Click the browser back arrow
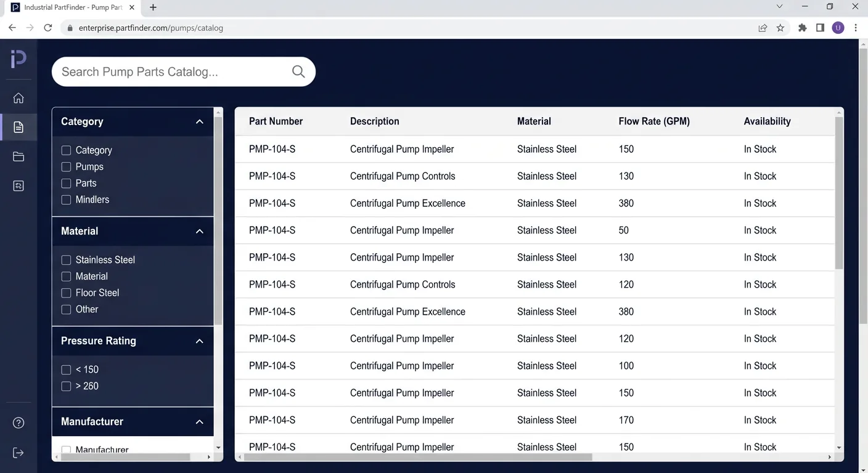This screenshot has height=473, width=868. pos(12,28)
